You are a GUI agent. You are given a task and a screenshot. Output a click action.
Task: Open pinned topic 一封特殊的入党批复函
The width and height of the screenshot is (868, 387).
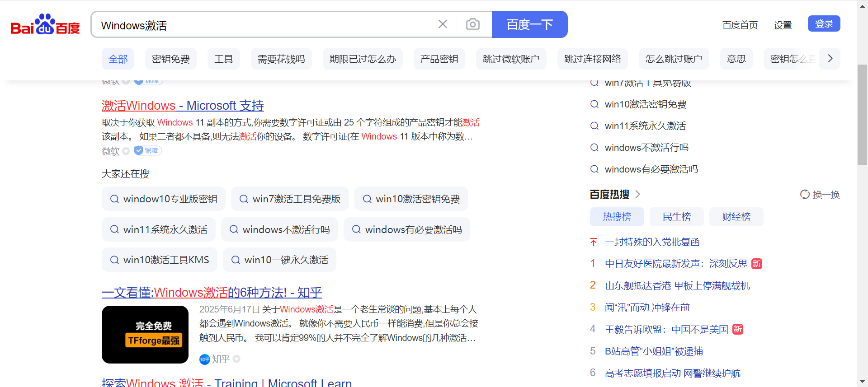[x=652, y=242]
